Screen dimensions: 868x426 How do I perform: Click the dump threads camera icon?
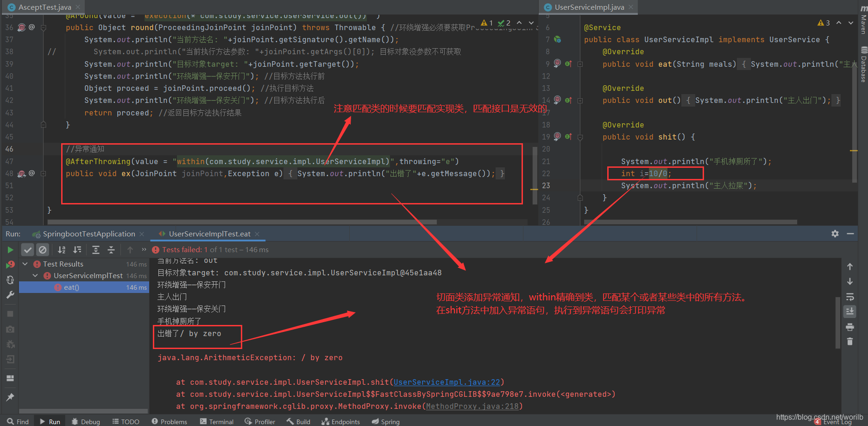coord(10,329)
